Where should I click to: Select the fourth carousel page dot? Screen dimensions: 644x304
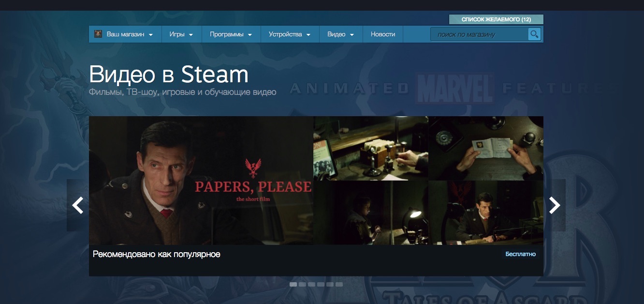click(321, 285)
